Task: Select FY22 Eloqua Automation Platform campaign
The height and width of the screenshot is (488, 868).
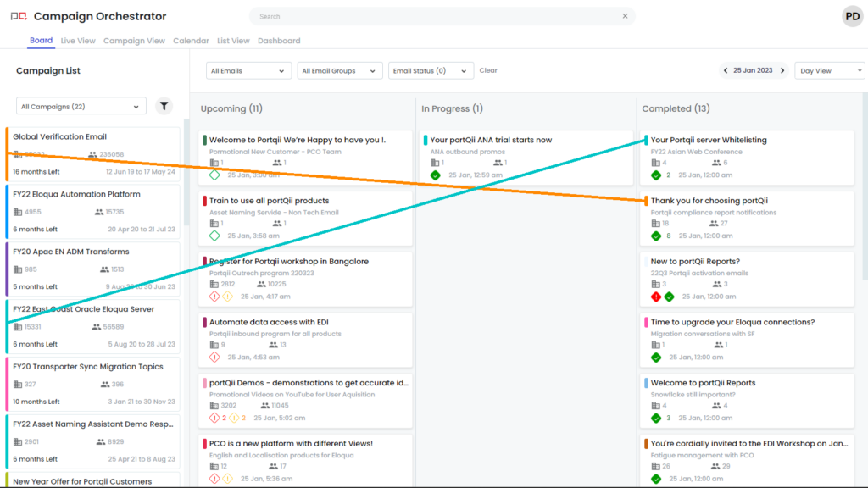Action: [77, 194]
